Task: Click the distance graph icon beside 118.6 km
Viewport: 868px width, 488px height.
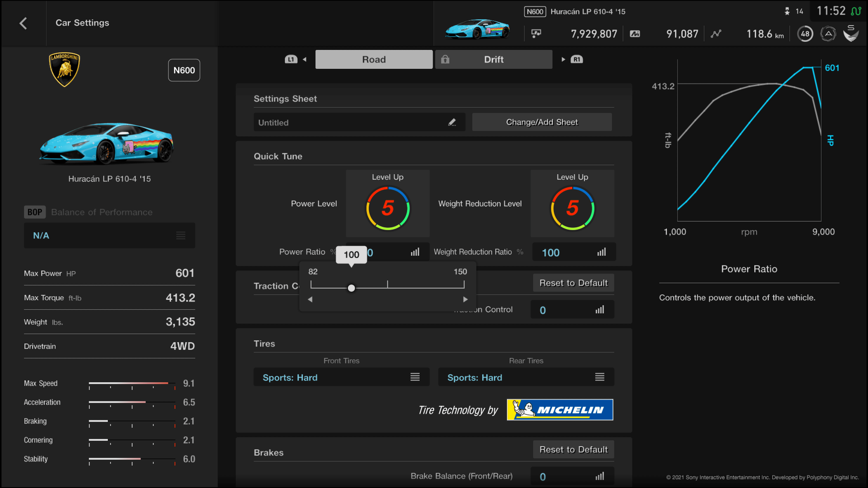Action: (716, 34)
